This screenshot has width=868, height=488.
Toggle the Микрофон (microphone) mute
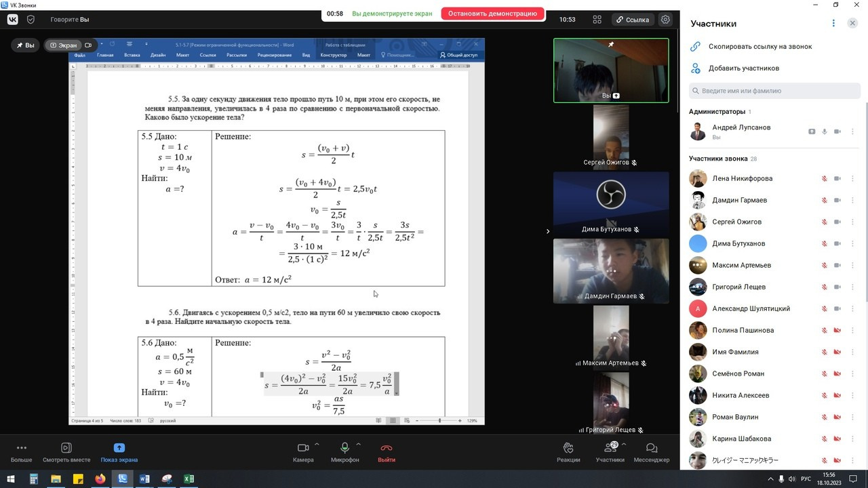coord(344,451)
